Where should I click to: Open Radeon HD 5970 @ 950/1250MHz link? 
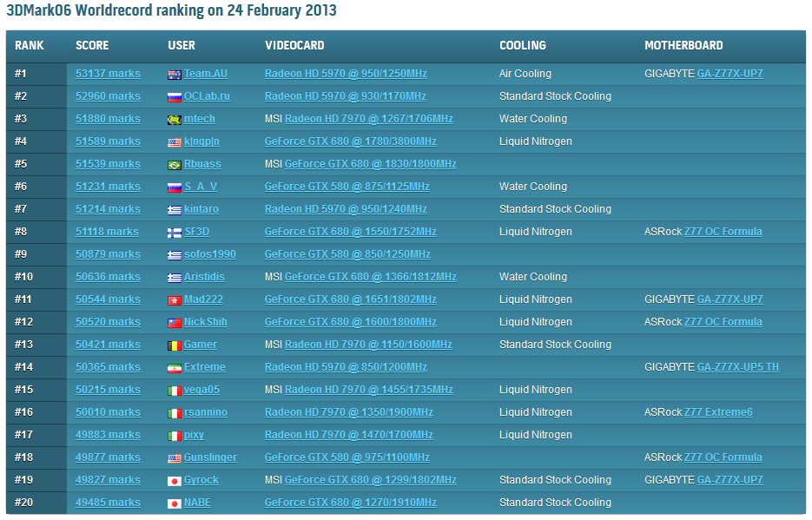(346, 74)
